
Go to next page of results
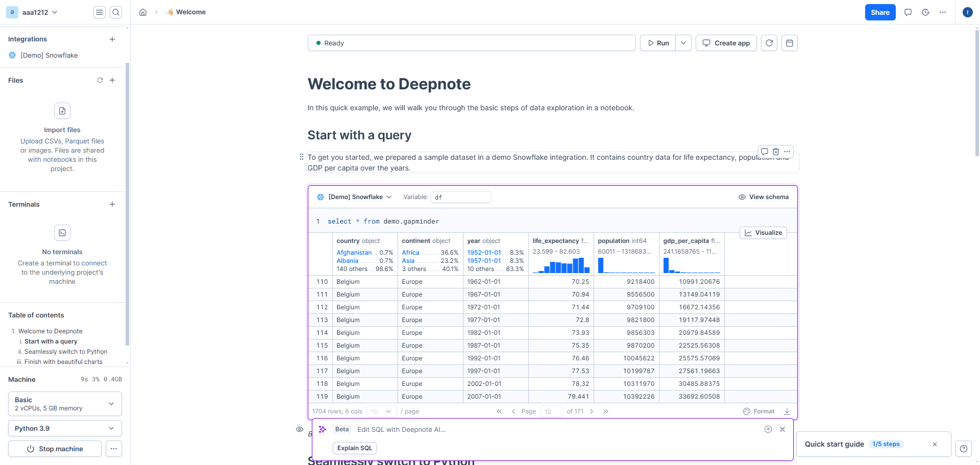pyautogui.click(x=592, y=411)
